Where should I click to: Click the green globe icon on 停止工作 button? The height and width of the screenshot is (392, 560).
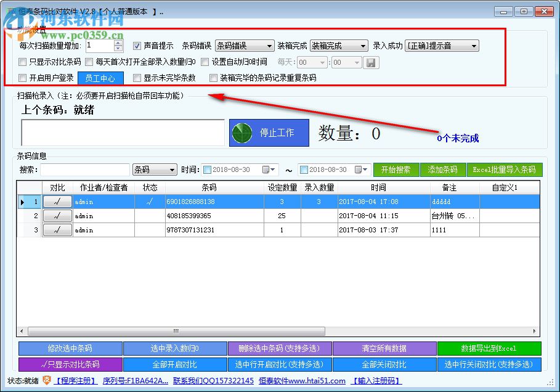[242, 133]
